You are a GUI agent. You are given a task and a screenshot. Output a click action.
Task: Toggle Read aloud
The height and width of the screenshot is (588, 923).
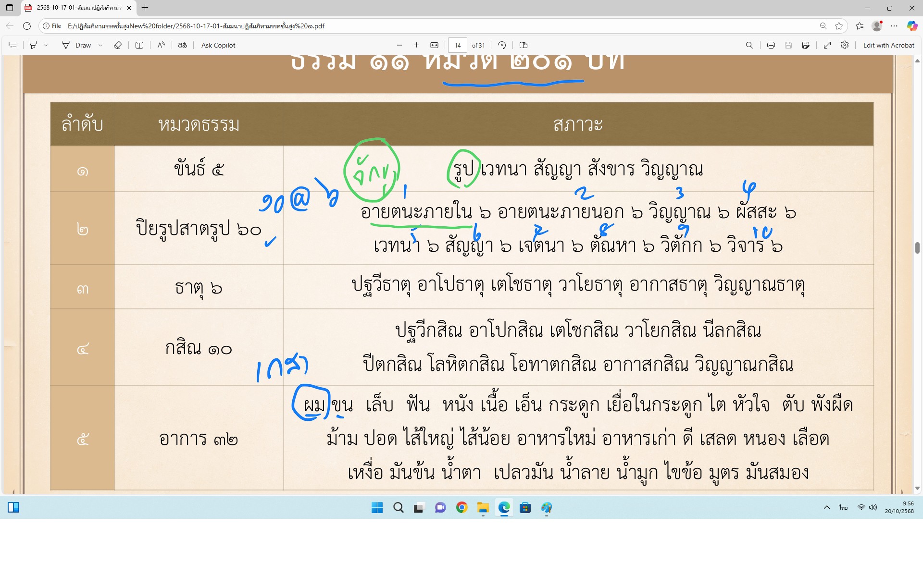(x=161, y=45)
